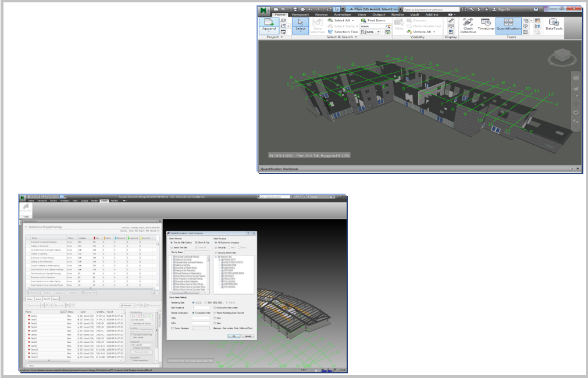
Task: Click the quick find search icon beside room field
Action: 388,26
